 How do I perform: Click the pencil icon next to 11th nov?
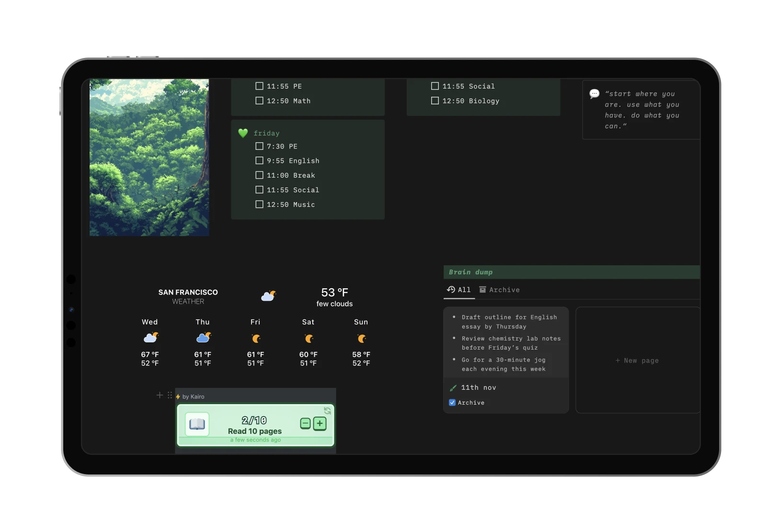point(453,388)
